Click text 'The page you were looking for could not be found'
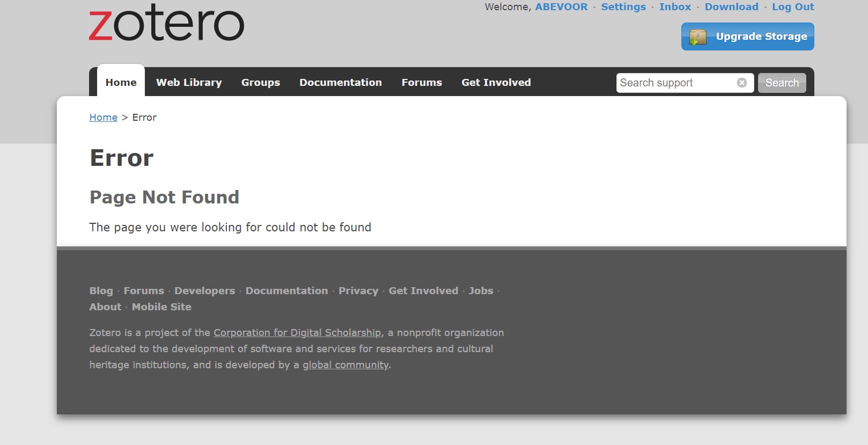 [230, 227]
